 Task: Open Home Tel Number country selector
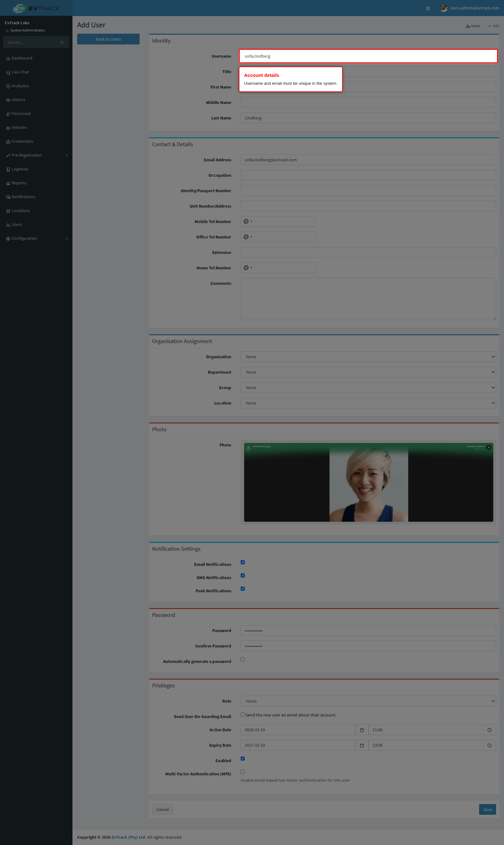248,268
